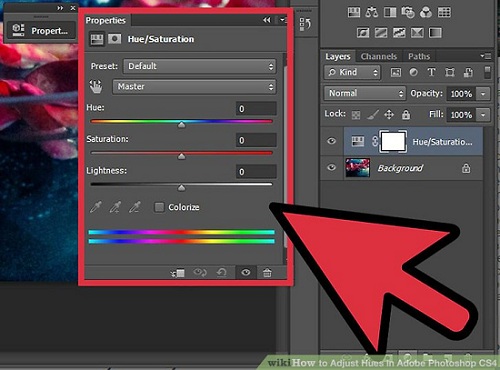The width and height of the screenshot is (500, 370).
Task: Filter layers by pixel layers
Action: coord(396,72)
